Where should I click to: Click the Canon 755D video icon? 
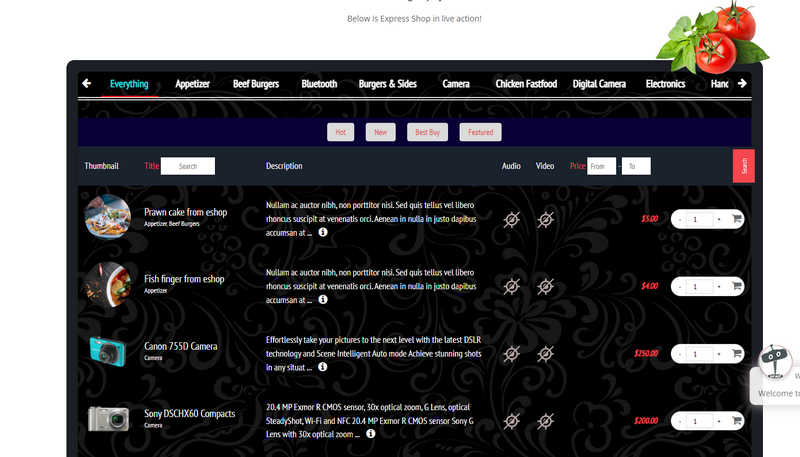click(x=545, y=353)
